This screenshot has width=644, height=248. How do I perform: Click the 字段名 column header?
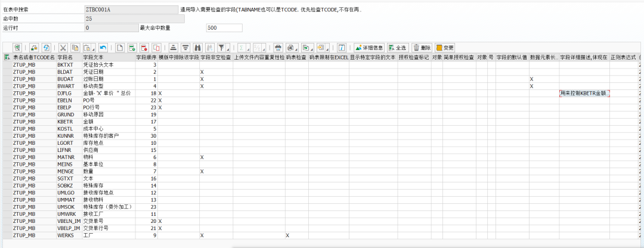point(69,58)
